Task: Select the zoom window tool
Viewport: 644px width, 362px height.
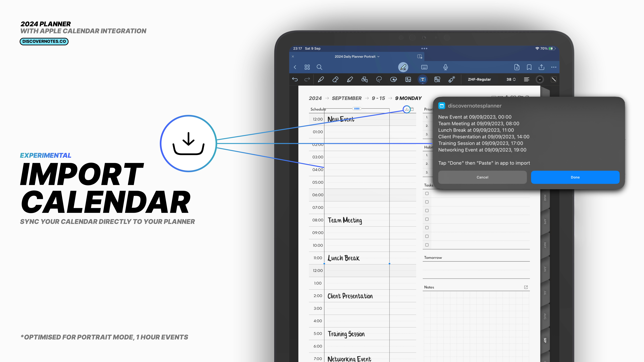Action: pyautogui.click(x=437, y=79)
